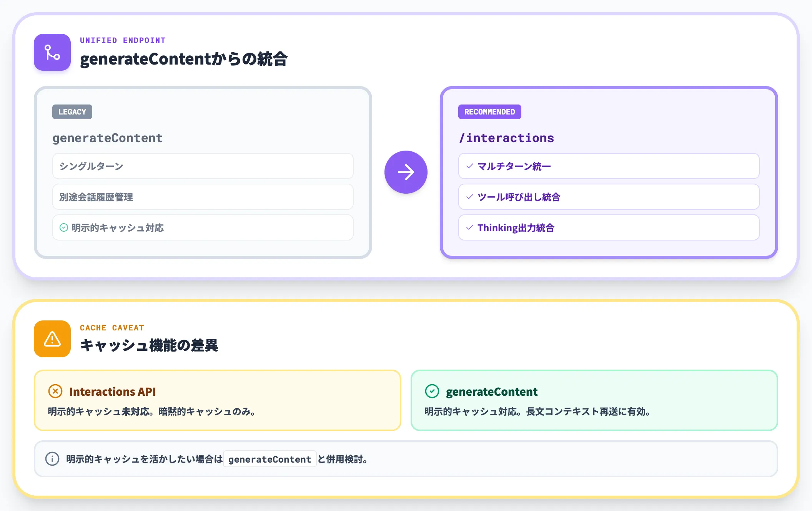Click the purple branch icon beside Unified Endpoint
Screen dimensions: 812x511
point(52,52)
